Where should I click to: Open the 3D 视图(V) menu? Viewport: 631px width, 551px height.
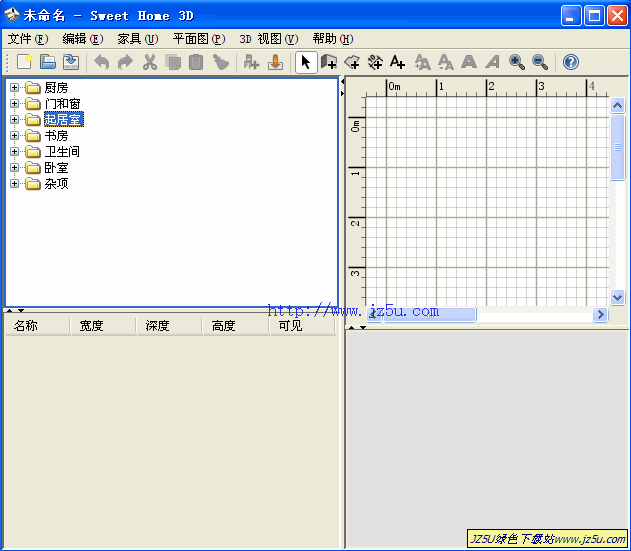click(269, 39)
